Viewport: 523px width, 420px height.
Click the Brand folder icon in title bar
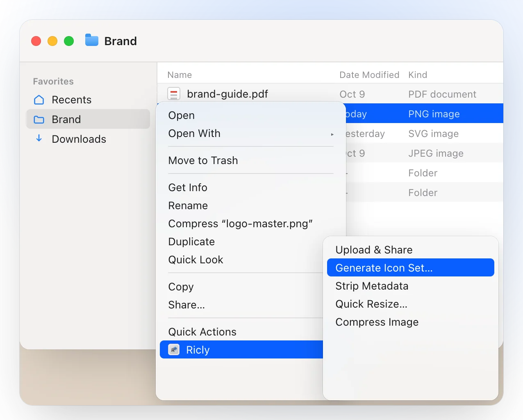pos(92,40)
